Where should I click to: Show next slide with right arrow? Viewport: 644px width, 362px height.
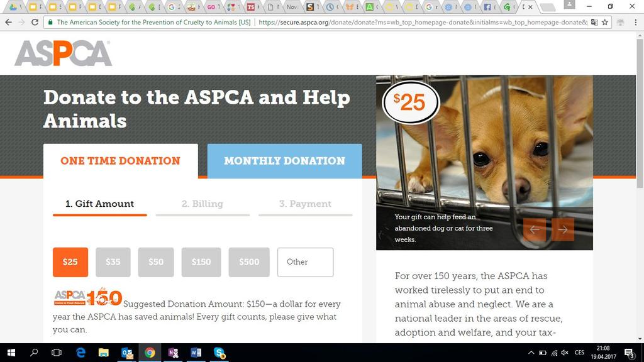tap(563, 229)
